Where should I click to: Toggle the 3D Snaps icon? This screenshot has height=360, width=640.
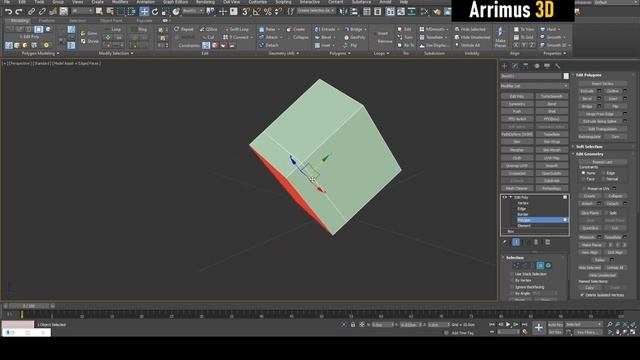(246, 12)
